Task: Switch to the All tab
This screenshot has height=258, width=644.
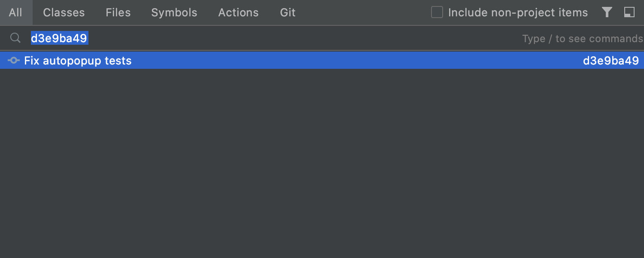Action: click(x=15, y=12)
